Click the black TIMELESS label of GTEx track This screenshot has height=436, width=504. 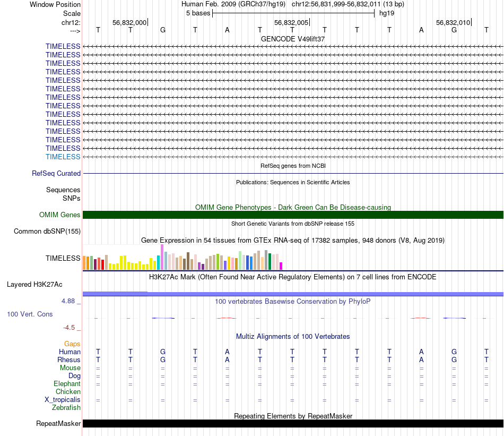[x=63, y=259]
